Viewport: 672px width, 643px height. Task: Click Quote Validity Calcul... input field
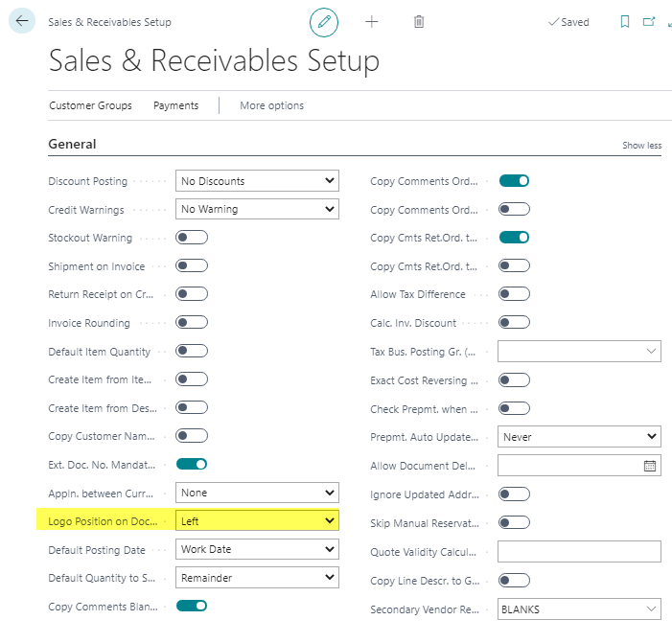point(579,552)
